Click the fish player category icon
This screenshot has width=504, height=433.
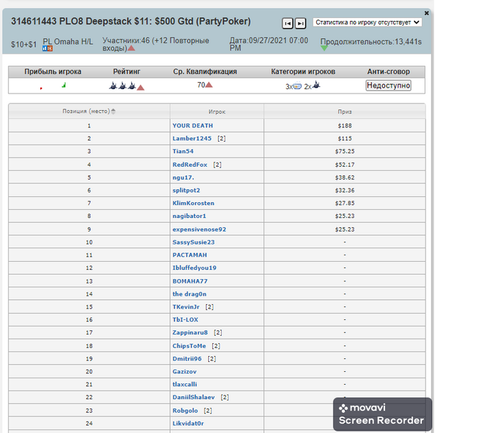tap(297, 86)
